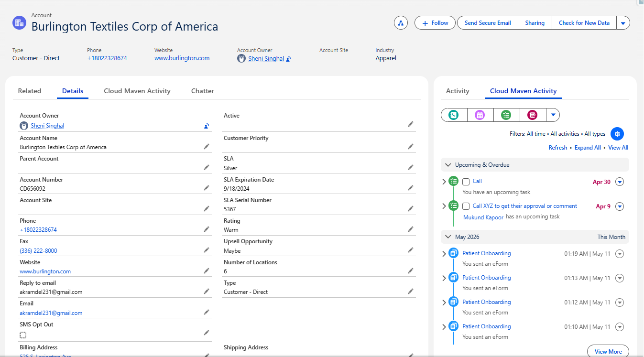Click the SLA Expiration Date edit pencil
Screen dimensions: 644x357
(x=411, y=188)
